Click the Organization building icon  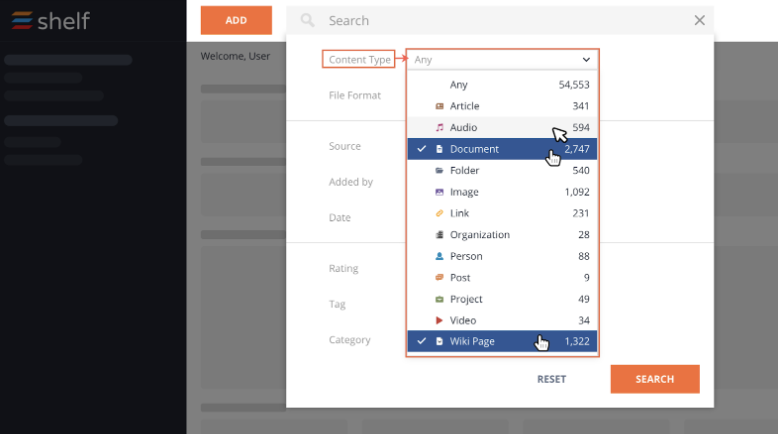[439, 235]
